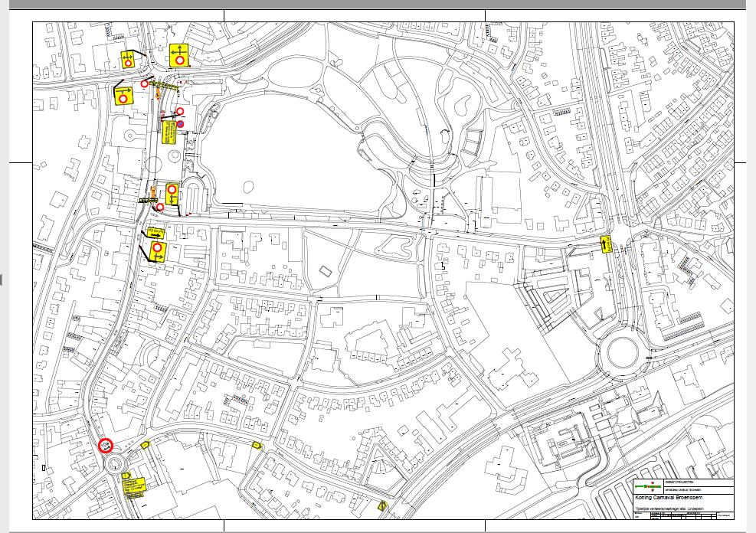Image resolution: width=756 pixels, height=533 pixels.
Task: Select the yellow text board below the small roundabout
Action: point(136,486)
